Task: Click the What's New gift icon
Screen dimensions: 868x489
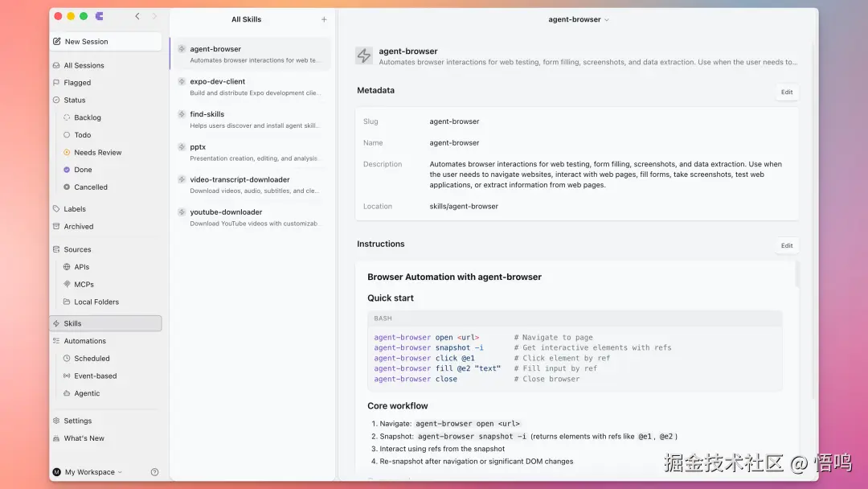Action: [56, 438]
